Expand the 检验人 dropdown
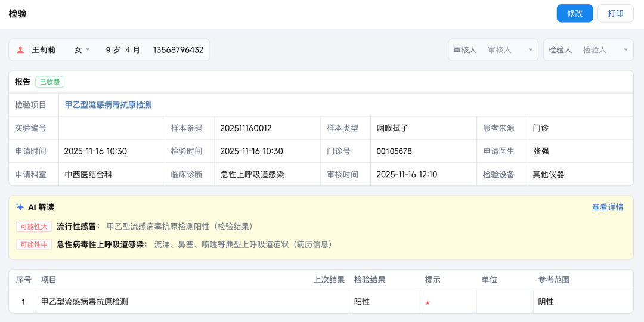The image size is (644, 322). pos(625,50)
